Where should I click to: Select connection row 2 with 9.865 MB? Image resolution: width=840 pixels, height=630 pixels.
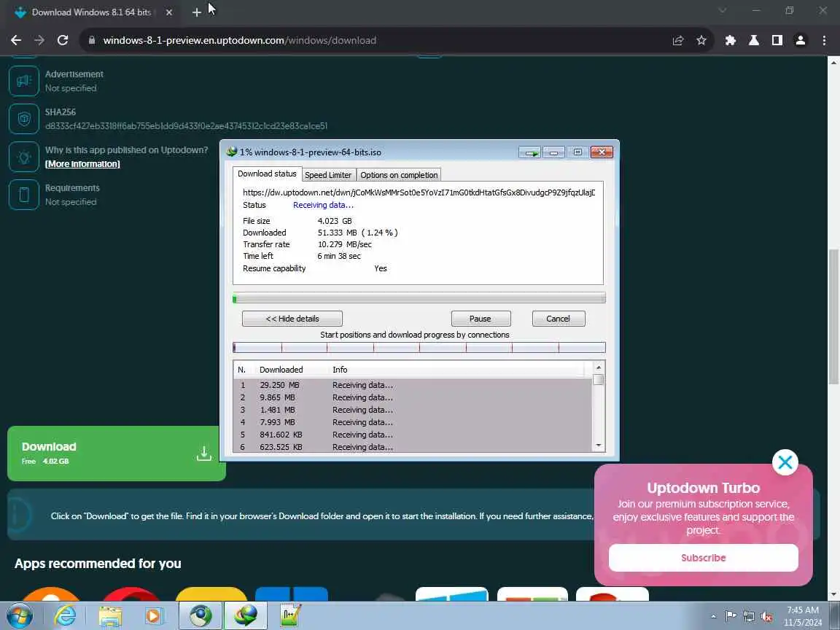pos(413,397)
